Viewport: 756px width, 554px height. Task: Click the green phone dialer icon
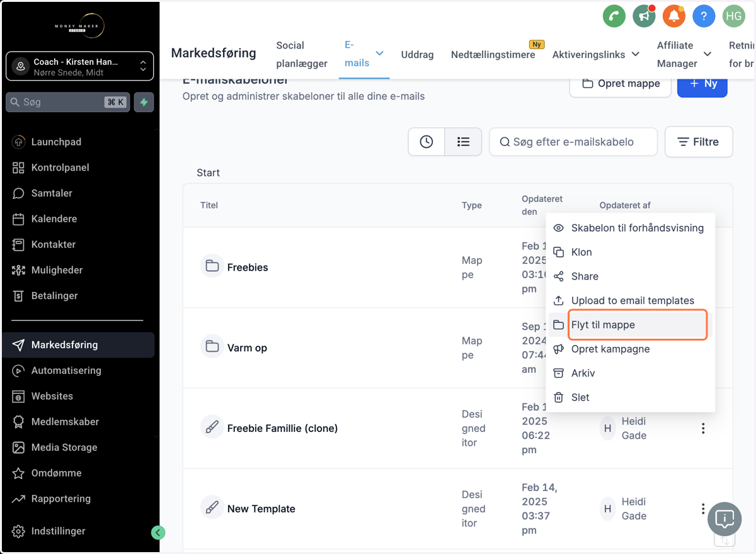coord(614,16)
